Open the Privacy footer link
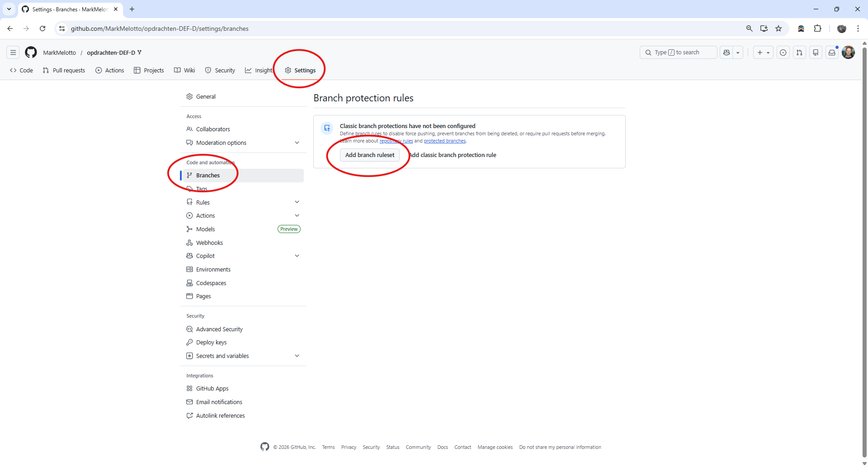Screen dimensions: 868x467 [x=349, y=447]
